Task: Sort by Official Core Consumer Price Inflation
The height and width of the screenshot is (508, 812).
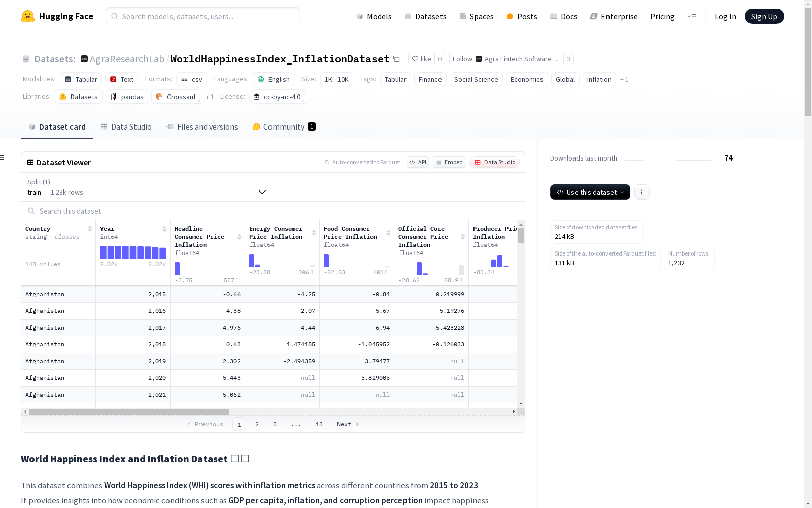Action: (x=463, y=237)
